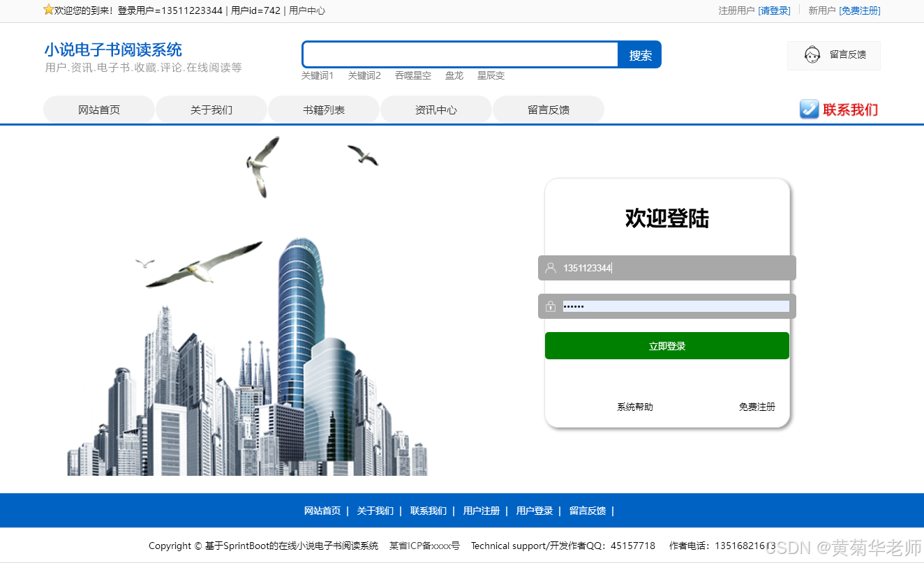Viewport: 924px width, 563px height.
Task: Open the 系统帮助 link in login card
Action: pos(635,407)
